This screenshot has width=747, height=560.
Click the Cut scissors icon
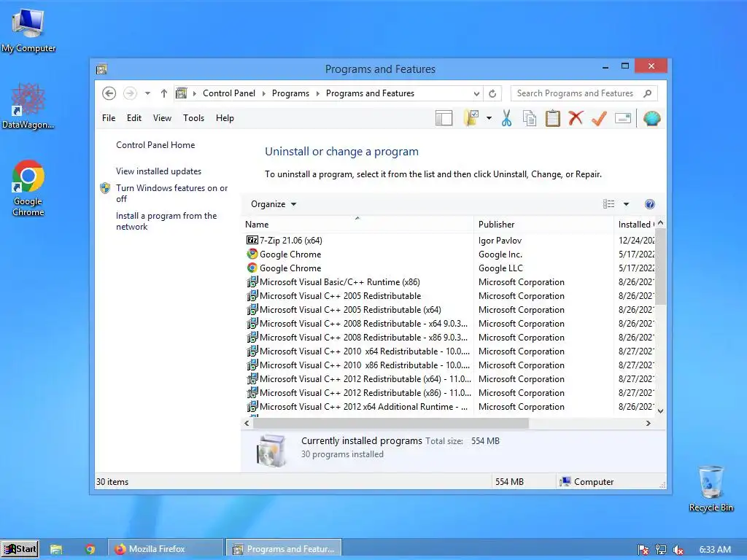tap(506, 118)
